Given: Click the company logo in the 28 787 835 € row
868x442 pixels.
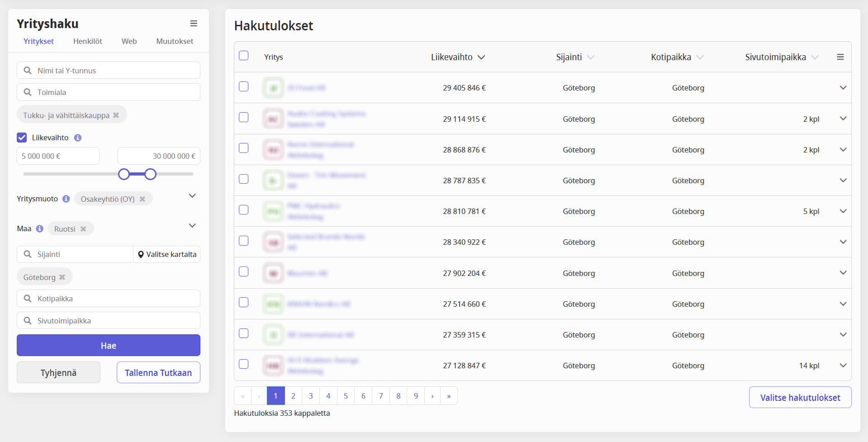Looking at the screenshot, I should coord(273,181).
